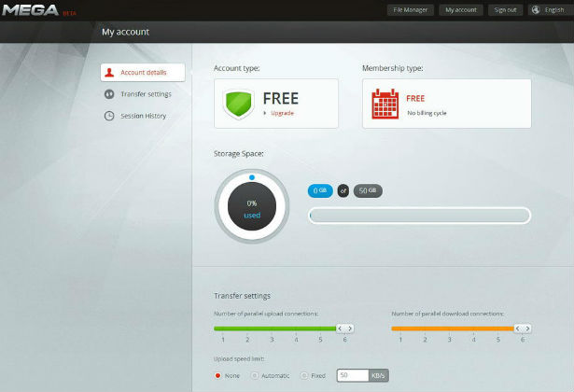Click the 50 KB/s speed input field

click(x=353, y=375)
